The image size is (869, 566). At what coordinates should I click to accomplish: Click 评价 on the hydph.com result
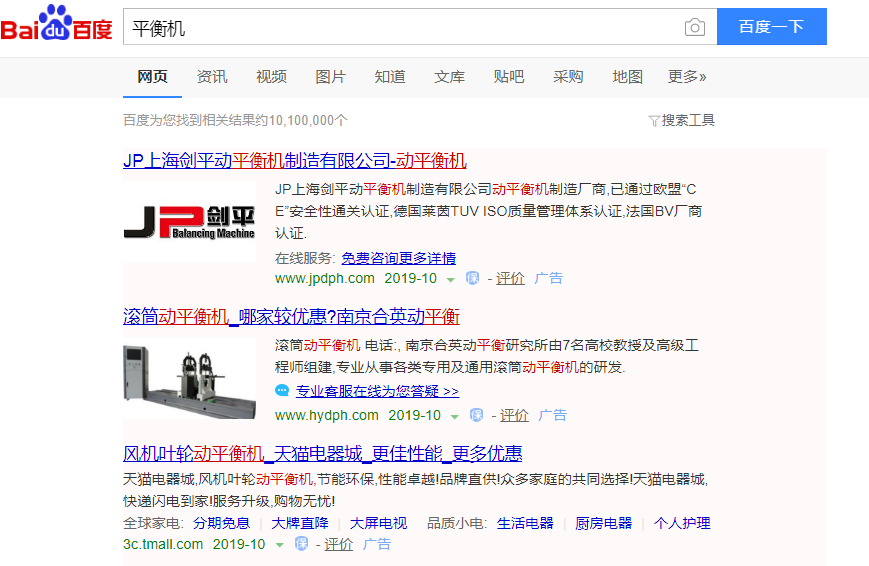coord(514,415)
